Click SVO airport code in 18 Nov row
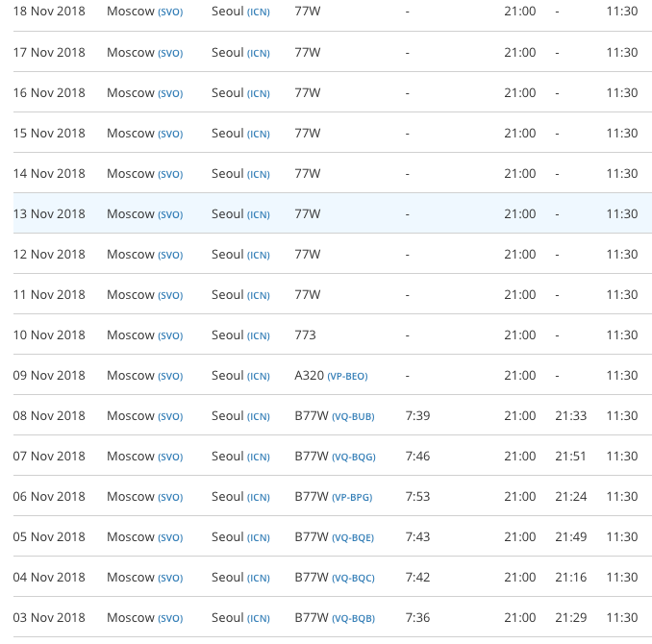The width and height of the screenshot is (652, 644). [170, 12]
